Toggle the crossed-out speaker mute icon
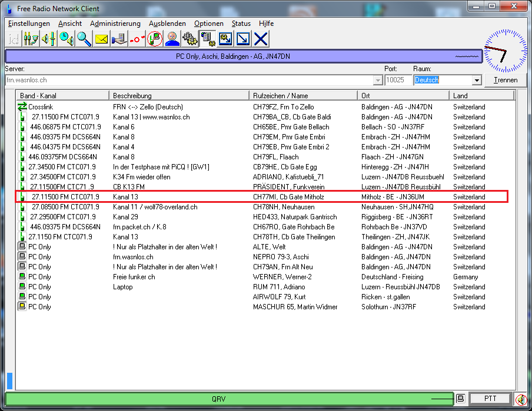532x411 pixels. pos(521,399)
